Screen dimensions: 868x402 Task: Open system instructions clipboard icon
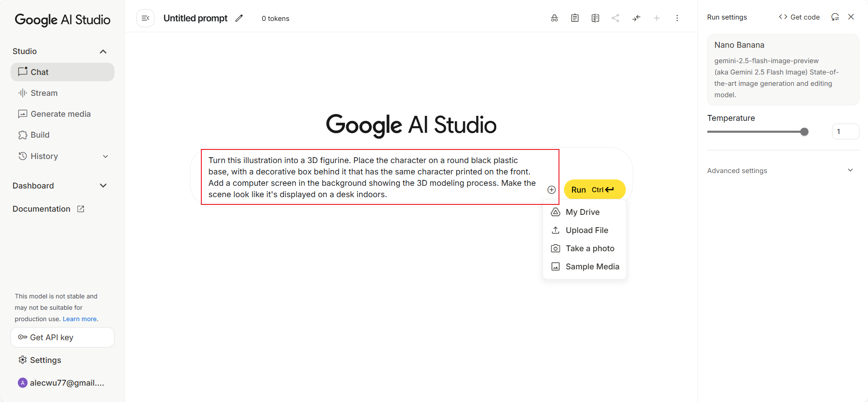click(x=575, y=18)
